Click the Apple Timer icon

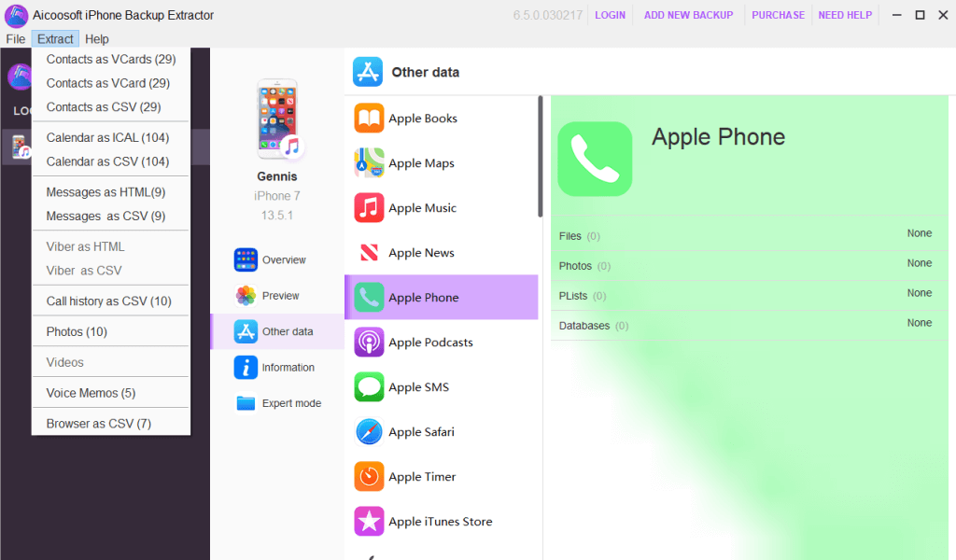369,477
